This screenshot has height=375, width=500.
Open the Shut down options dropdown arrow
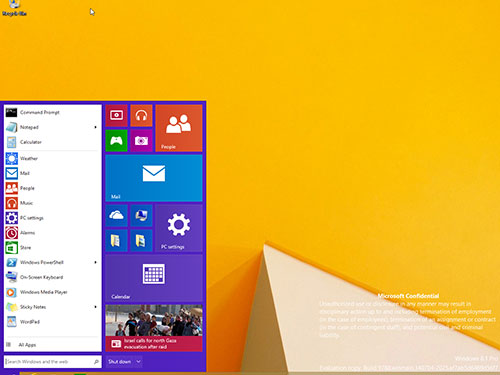[x=138, y=362]
